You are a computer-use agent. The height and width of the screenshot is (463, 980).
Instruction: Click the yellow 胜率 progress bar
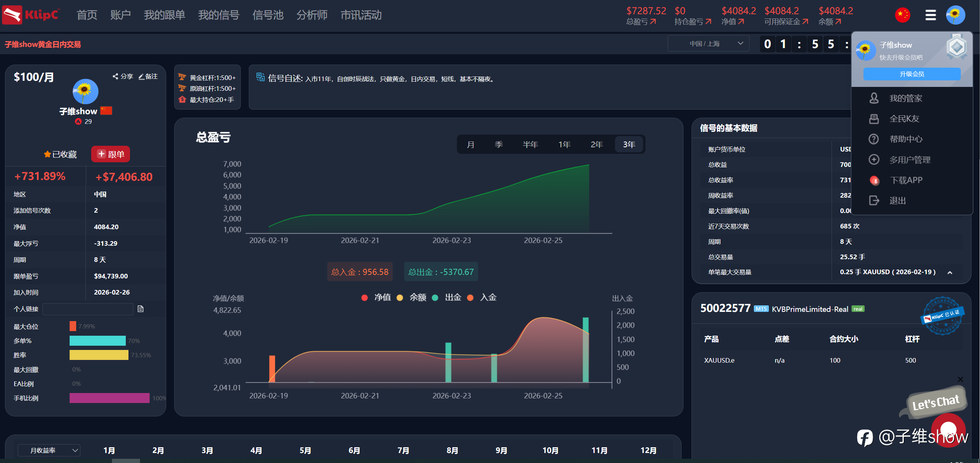tap(99, 355)
